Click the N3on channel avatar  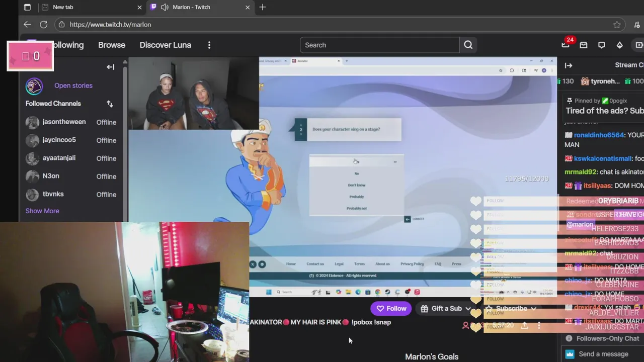(32, 176)
